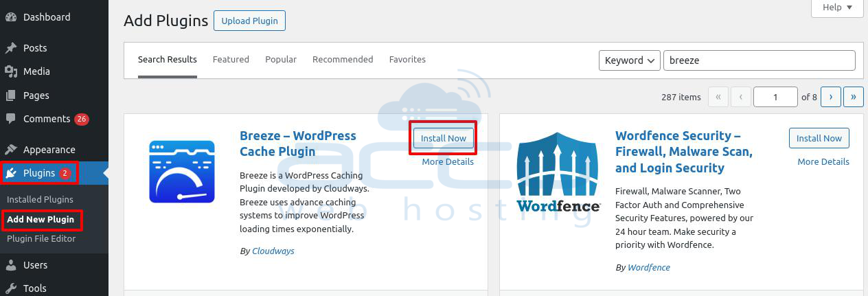Click the Upload Plugin button

(249, 21)
